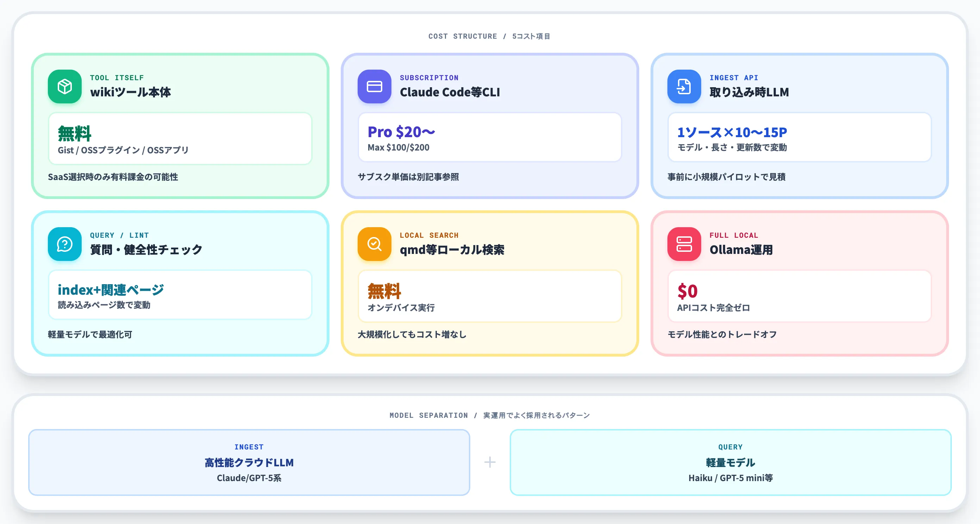Image resolution: width=980 pixels, height=524 pixels.
Task: Click '事前に小規模パイロットで見積' note
Action: 726,177
